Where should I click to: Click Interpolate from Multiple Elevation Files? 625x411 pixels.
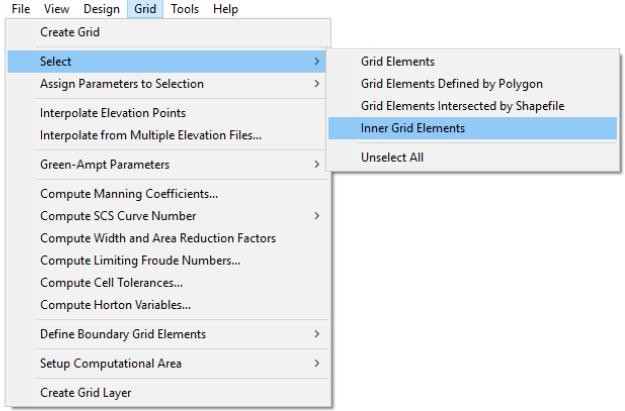point(151,135)
